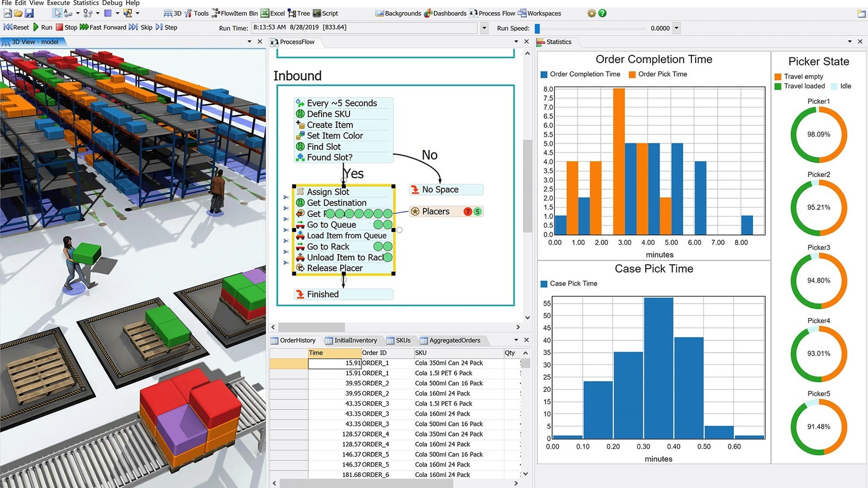
Task: Open the FlowItem Bin
Action: click(x=235, y=13)
